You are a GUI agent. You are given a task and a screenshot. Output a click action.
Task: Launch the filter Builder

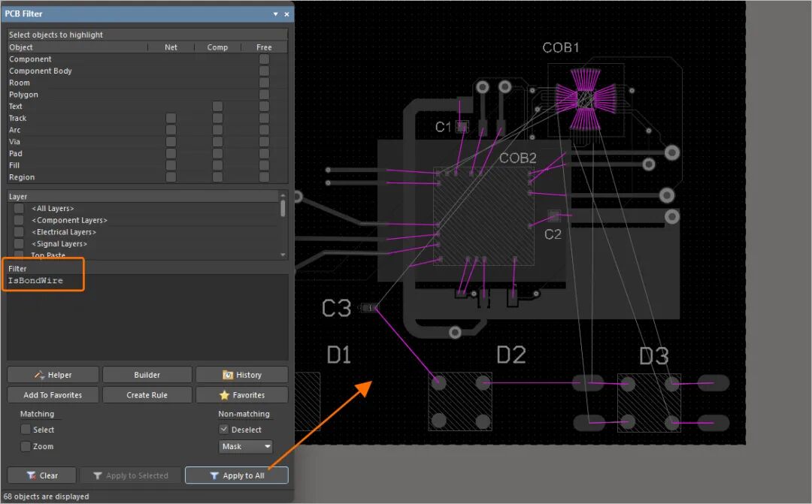coord(147,375)
